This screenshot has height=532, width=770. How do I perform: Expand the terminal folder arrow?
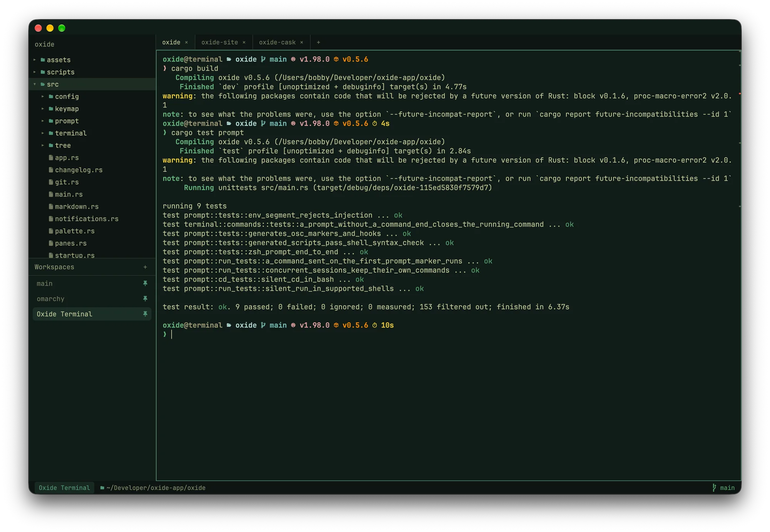coord(43,133)
